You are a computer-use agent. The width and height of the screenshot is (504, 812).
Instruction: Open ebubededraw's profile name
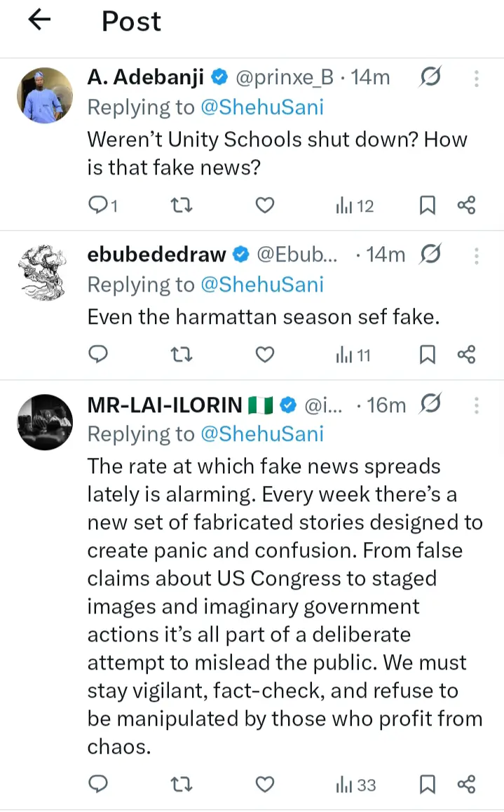coord(156,255)
